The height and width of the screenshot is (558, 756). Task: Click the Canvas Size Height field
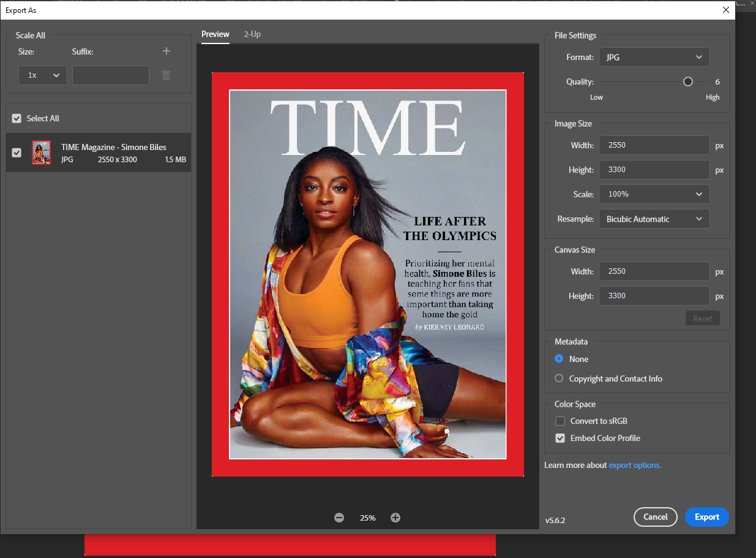[x=654, y=296]
